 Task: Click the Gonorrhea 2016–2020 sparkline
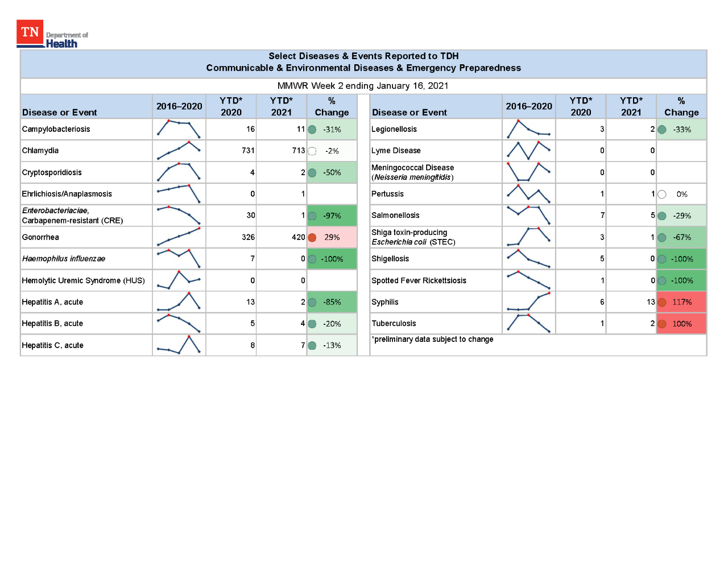(x=179, y=237)
